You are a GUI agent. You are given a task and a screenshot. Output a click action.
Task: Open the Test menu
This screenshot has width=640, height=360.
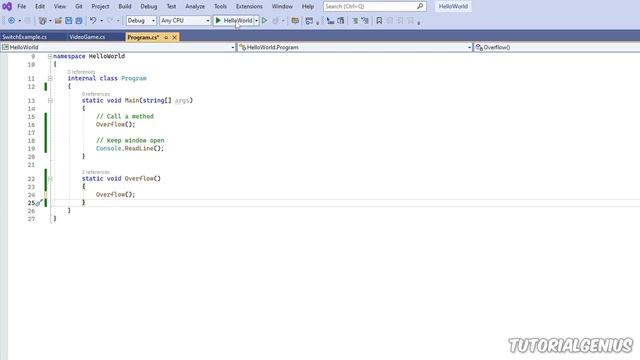(171, 6)
